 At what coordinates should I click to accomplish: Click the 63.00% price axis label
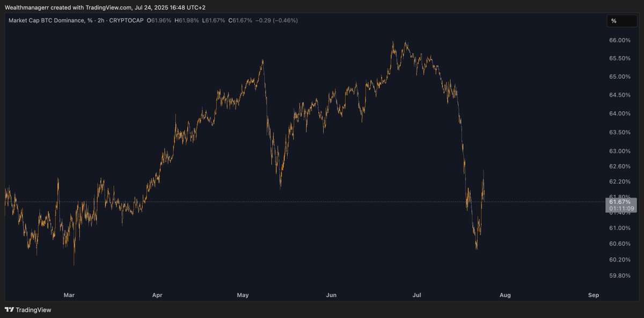click(620, 151)
